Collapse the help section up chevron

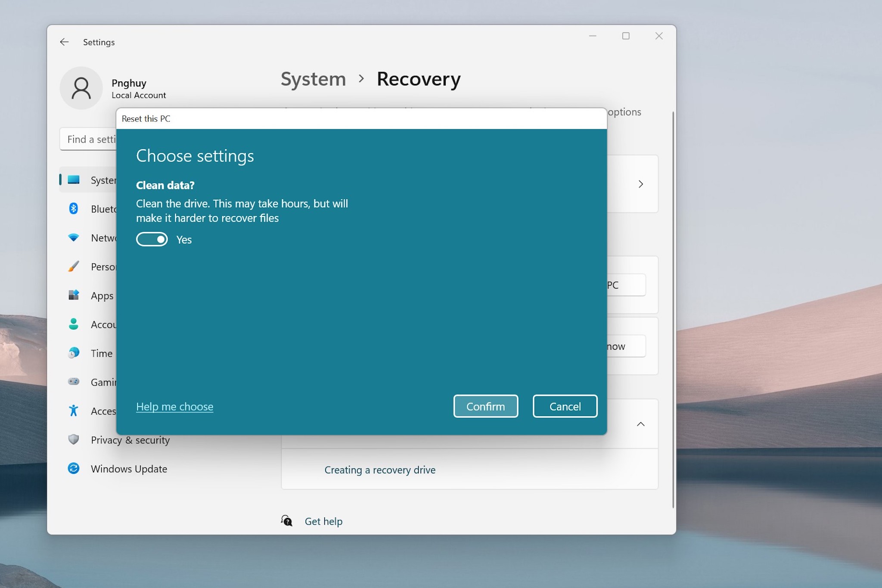tap(641, 424)
